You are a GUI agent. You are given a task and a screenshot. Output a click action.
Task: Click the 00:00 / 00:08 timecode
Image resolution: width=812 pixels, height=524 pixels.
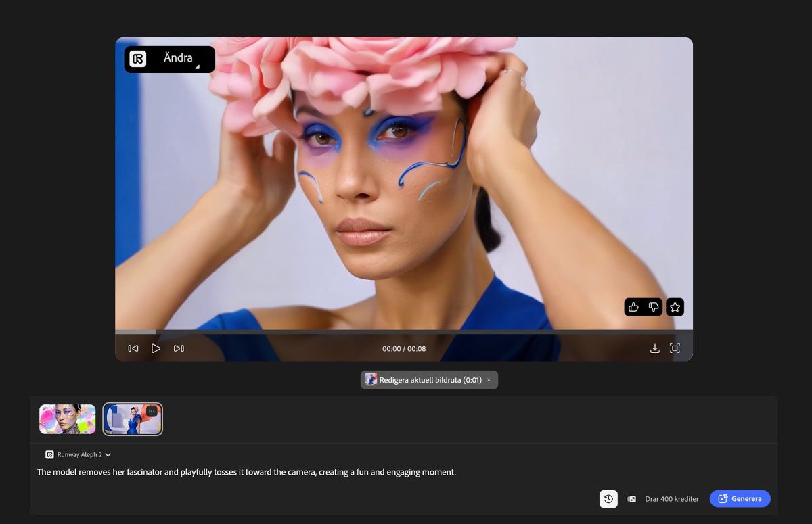click(x=404, y=349)
